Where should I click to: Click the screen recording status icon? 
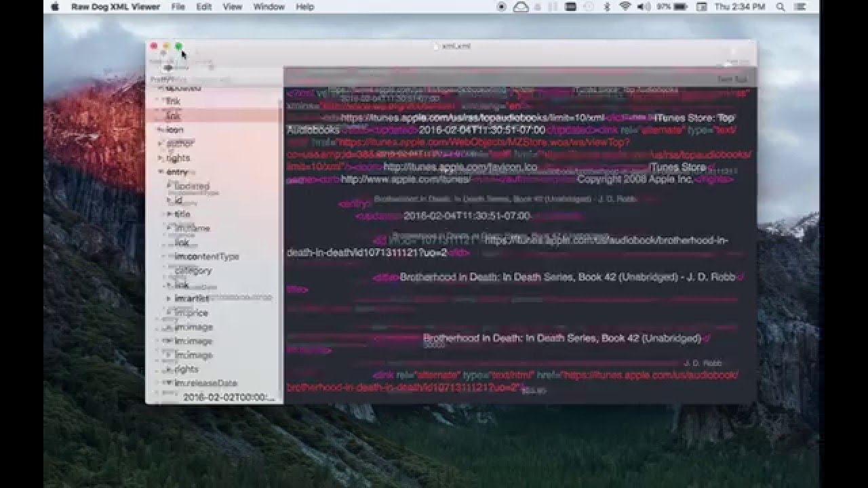pos(502,7)
